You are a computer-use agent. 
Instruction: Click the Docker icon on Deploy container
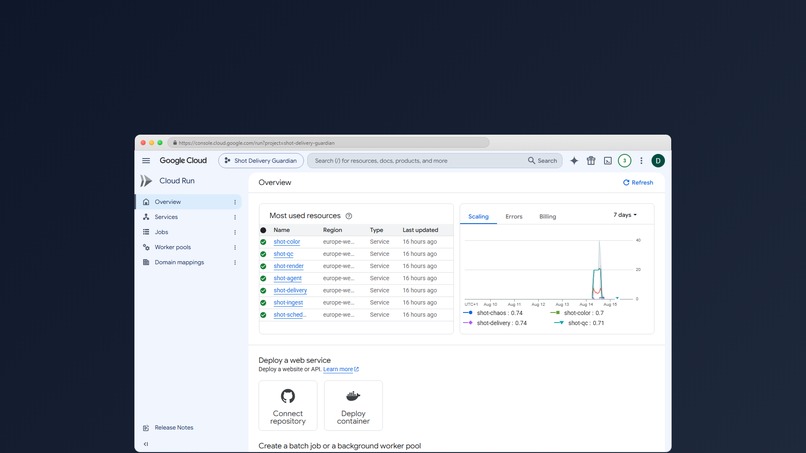(x=353, y=396)
